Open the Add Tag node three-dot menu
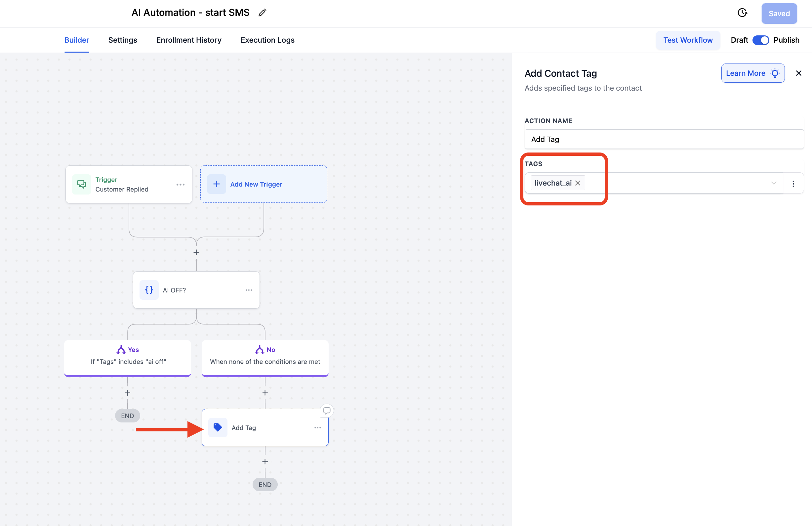Viewport: 812px width, 526px height. (x=317, y=427)
